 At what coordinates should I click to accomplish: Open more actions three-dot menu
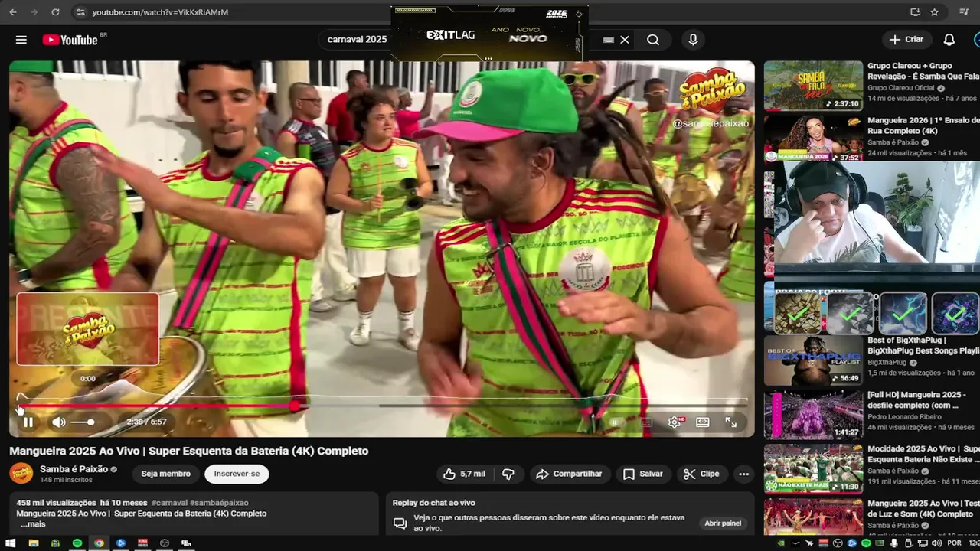pyautogui.click(x=743, y=474)
